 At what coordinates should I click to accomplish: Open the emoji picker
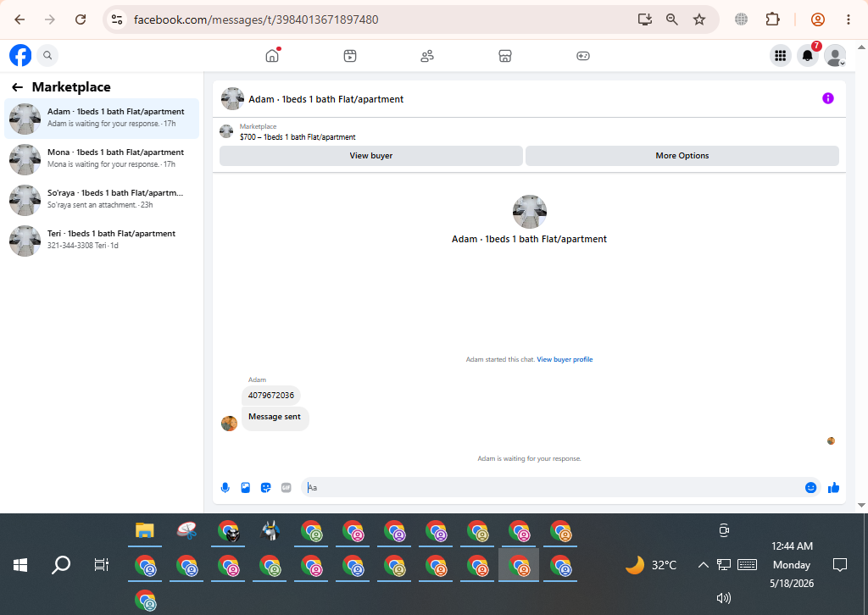click(811, 487)
